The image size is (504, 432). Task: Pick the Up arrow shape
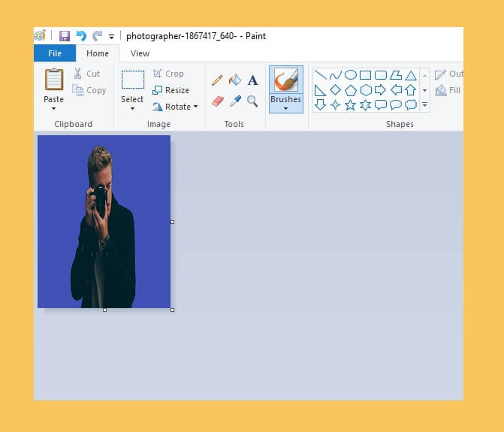point(410,90)
